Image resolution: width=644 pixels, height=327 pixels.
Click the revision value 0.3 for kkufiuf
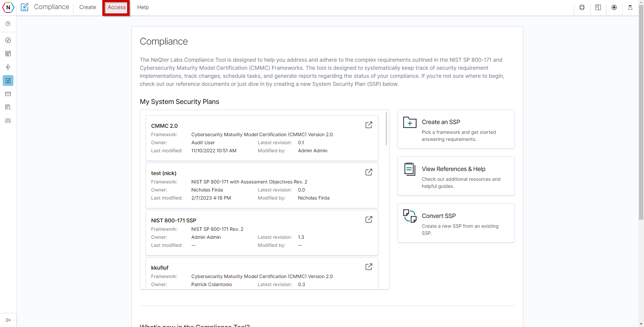click(x=302, y=284)
